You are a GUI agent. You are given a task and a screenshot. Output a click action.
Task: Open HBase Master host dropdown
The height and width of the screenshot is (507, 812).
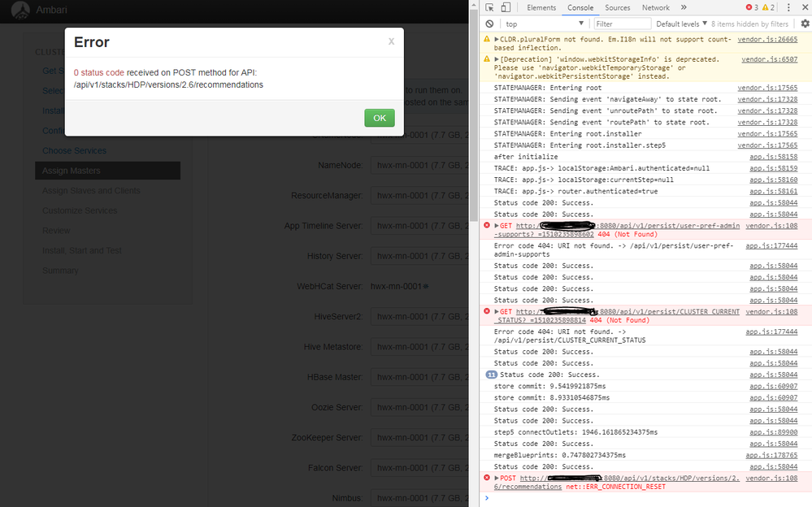tap(419, 378)
